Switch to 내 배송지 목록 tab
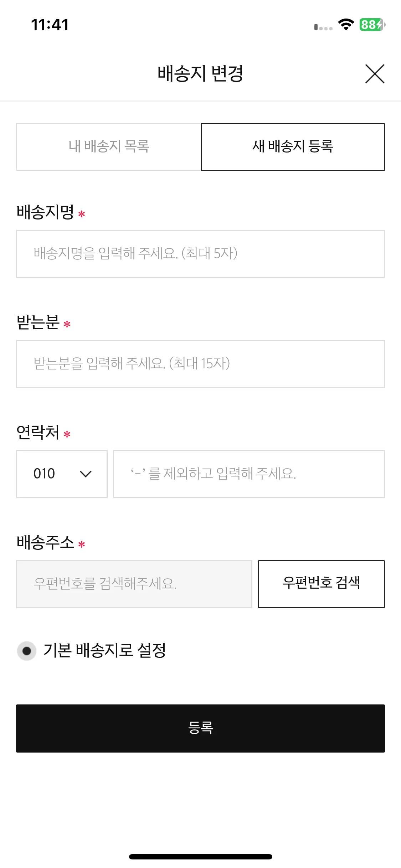Viewport: 401px width, 868px height. 109,147
